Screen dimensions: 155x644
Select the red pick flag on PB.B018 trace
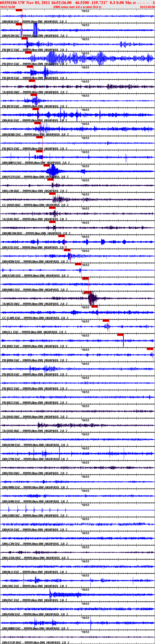pyautogui.click(x=30, y=67)
